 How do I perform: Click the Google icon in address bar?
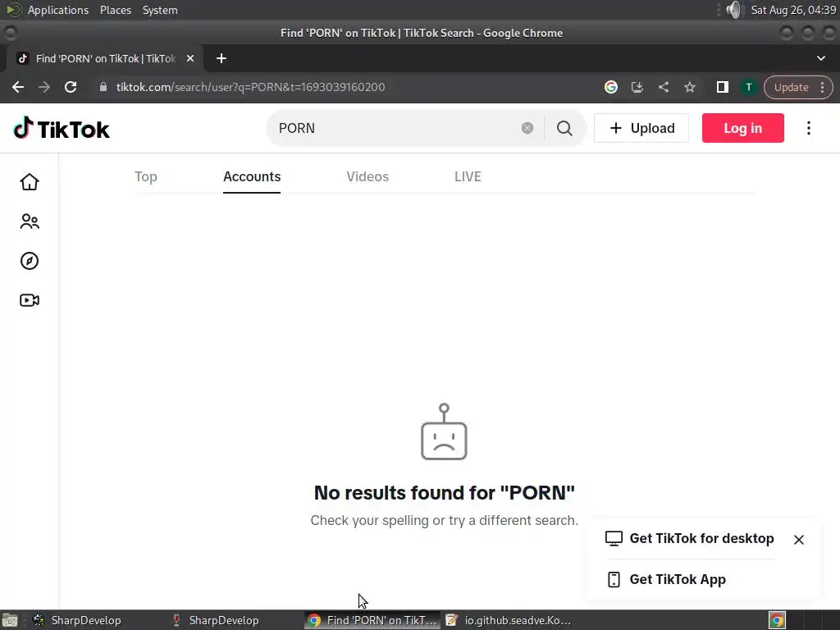[x=610, y=87]
